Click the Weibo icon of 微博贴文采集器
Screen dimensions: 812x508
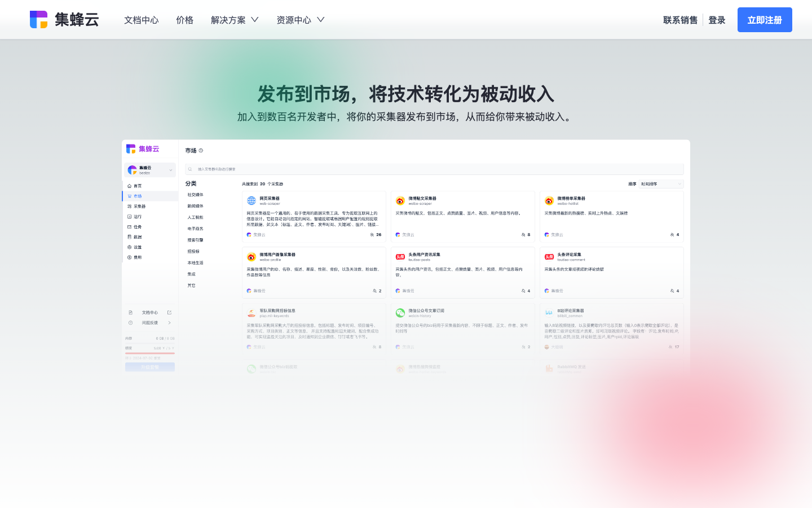click(400, 201)
